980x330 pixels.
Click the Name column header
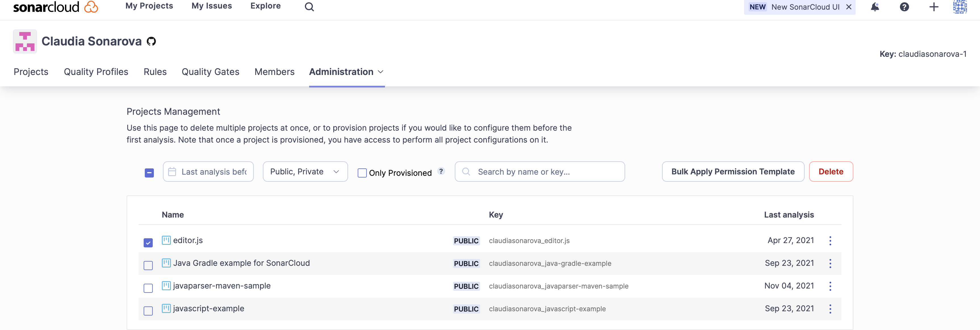(173, 215)
